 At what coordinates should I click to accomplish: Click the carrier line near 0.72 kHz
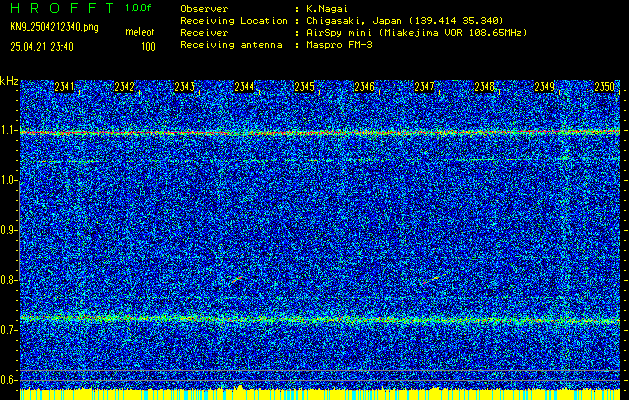tap(320, 319)
